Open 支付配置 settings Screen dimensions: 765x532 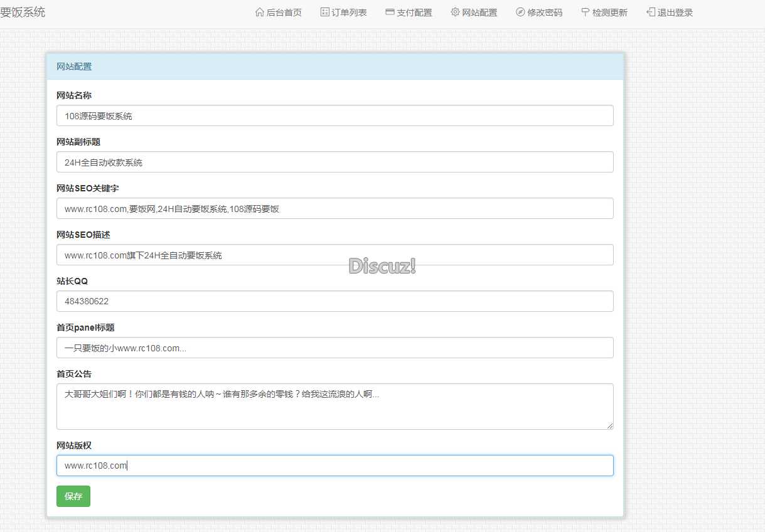point(409,13)
